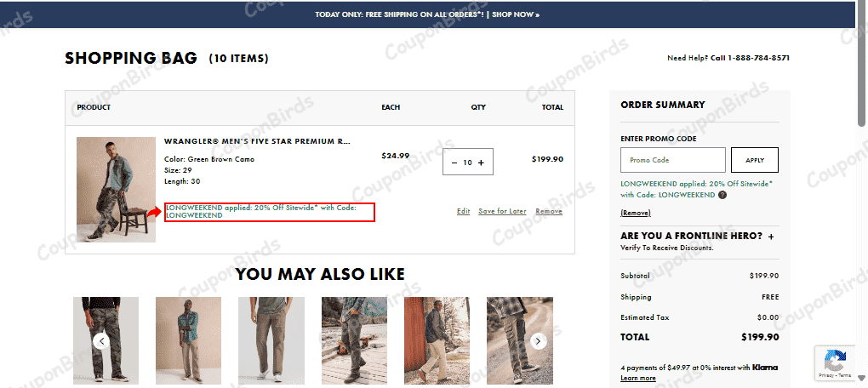Focus the Promo Code input field
The width and height of the screenshot is (868, 388).
[x=672, y=160]
